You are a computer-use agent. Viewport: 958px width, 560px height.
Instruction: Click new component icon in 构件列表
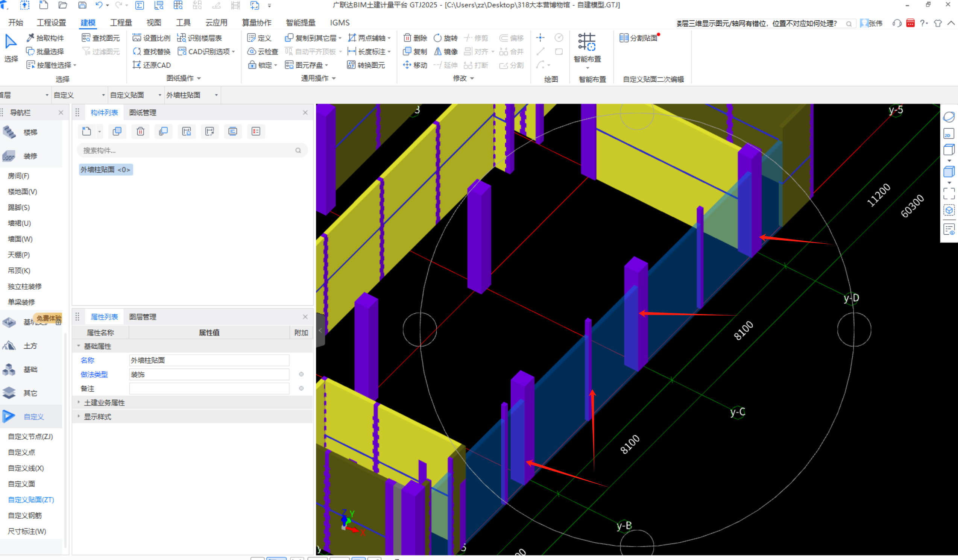coord(87,131)
